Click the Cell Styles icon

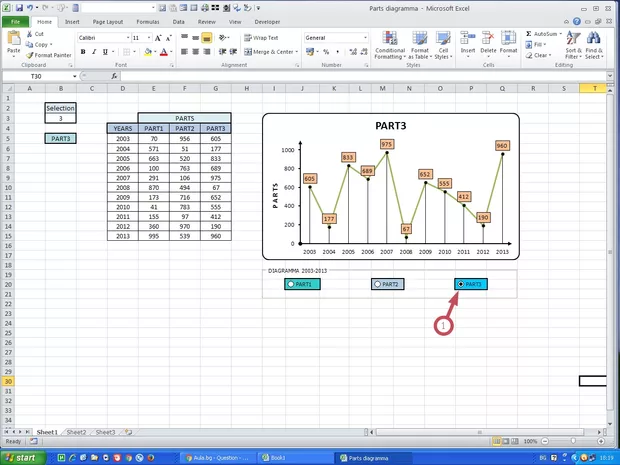coord(441,42)
